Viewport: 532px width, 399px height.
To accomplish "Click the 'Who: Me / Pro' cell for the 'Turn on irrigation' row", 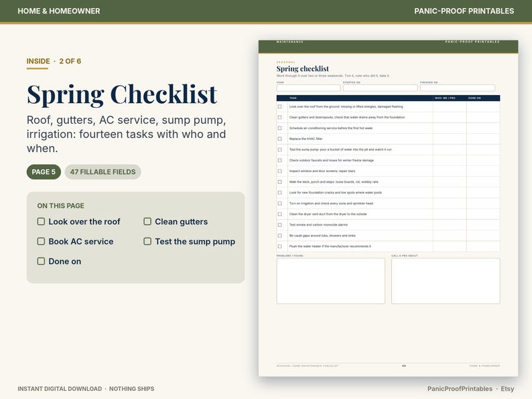I will click(450, 204).
